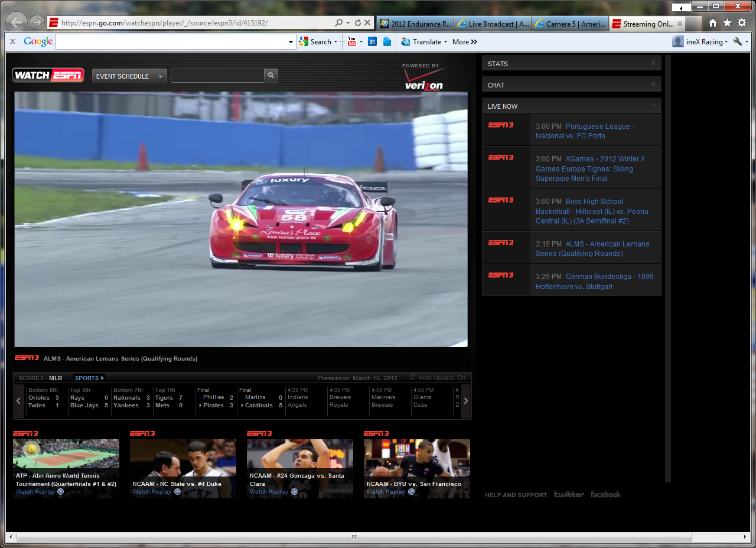Click the Google Toolbar search input field
The width and height of the screenshot is (756, 548).
click(171, 42)
